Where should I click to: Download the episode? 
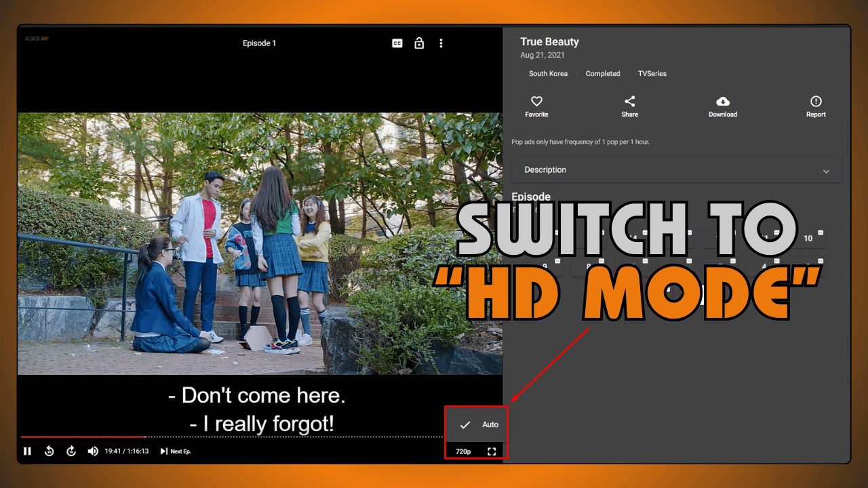tap(723, 106)
